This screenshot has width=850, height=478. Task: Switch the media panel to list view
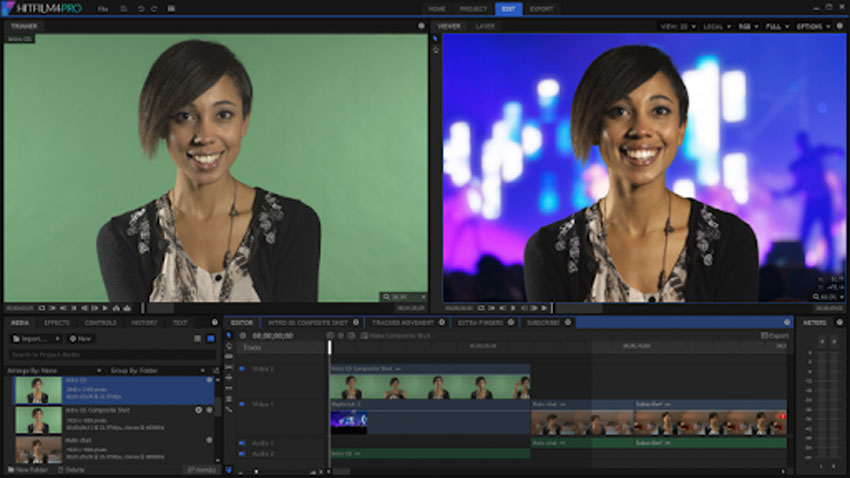click(x=197, y=339)
